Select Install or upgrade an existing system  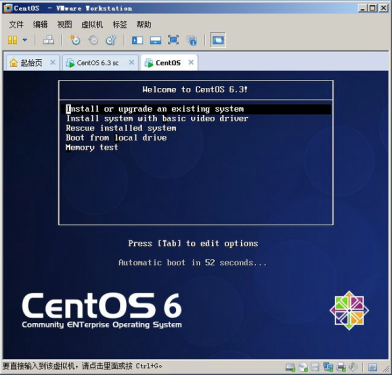pyautogui.click(x=198, y=109)
